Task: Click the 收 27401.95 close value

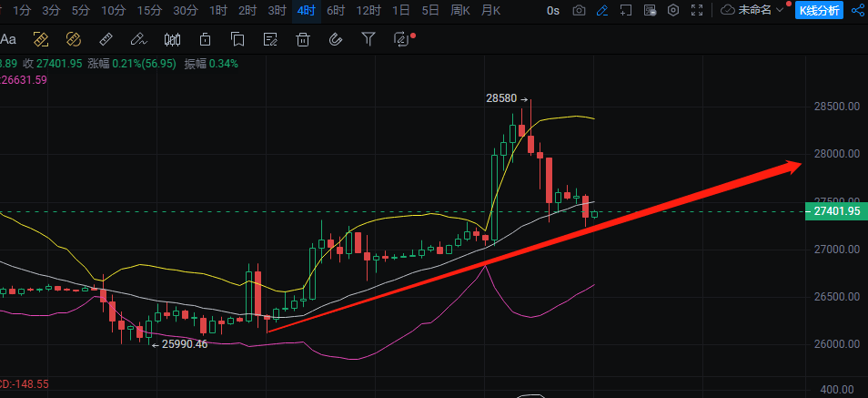Action: [x=53, y=64]
